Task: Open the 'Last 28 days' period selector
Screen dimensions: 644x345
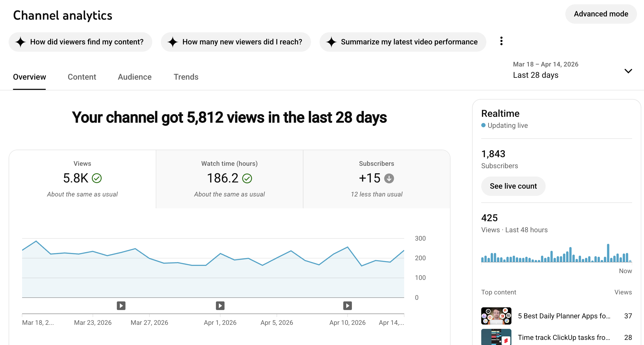Action: (x=536, y=75)
